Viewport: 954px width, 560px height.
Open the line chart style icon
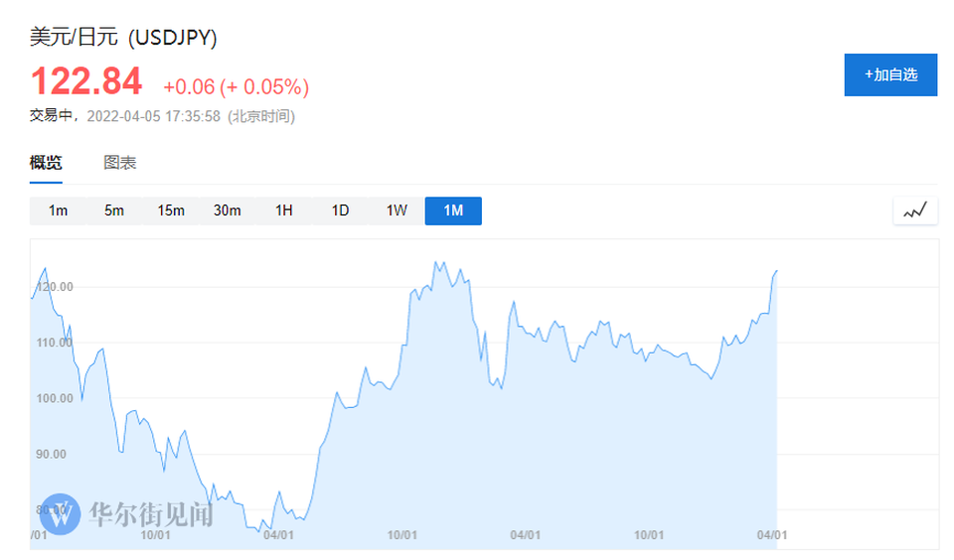pos(915,210)
